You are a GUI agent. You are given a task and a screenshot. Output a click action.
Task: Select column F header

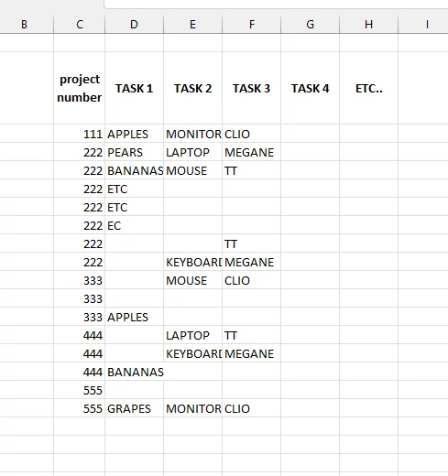click(251, 25)
